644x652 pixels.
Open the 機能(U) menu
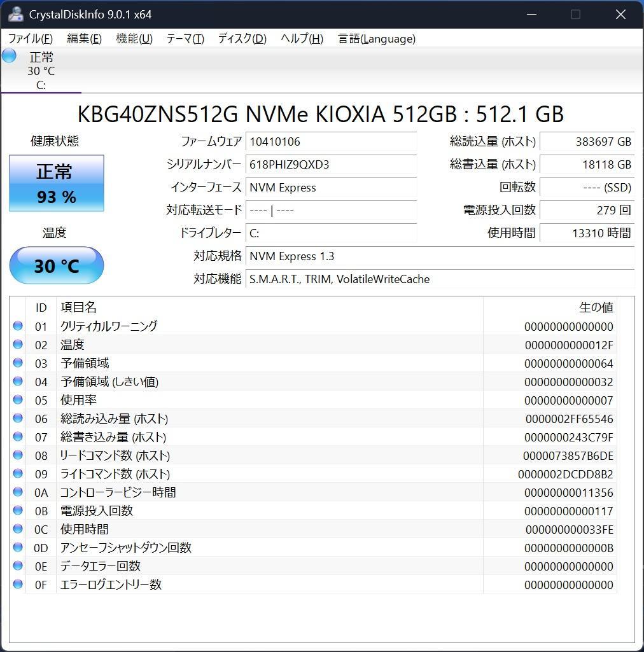tap(134, 39)
